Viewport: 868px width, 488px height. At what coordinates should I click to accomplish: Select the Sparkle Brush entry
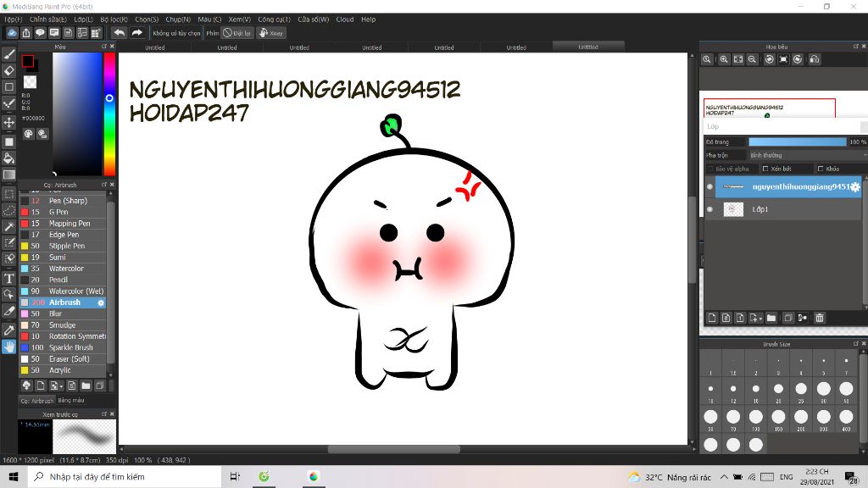click(63, 347)
